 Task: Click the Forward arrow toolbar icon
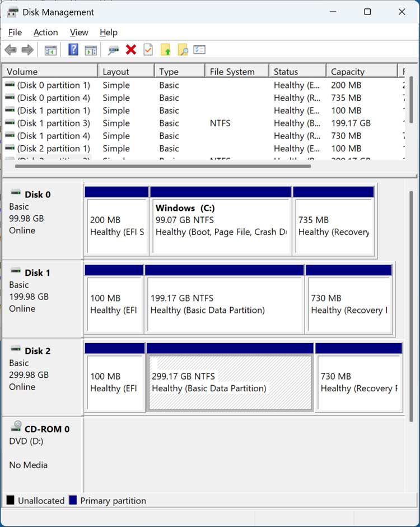[27, 50]
